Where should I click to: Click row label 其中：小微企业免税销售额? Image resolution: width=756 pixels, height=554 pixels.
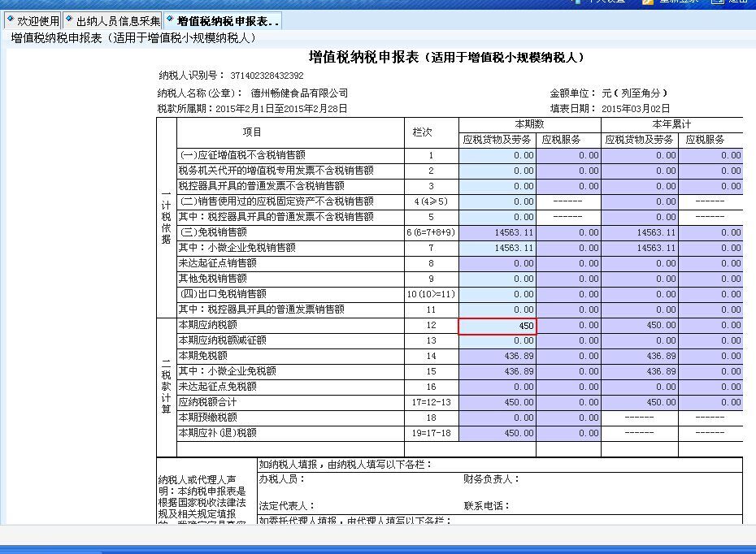pos(237,248)
